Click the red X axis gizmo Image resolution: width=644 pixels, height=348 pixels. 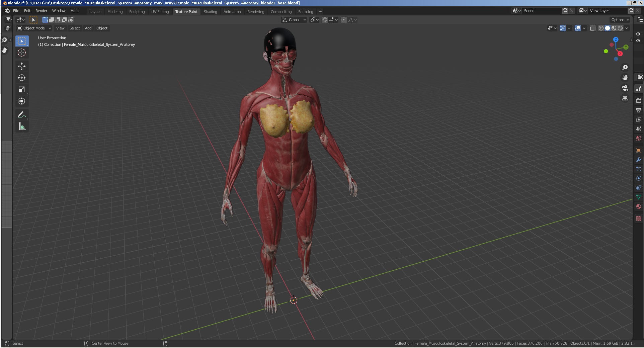[620, 54]
